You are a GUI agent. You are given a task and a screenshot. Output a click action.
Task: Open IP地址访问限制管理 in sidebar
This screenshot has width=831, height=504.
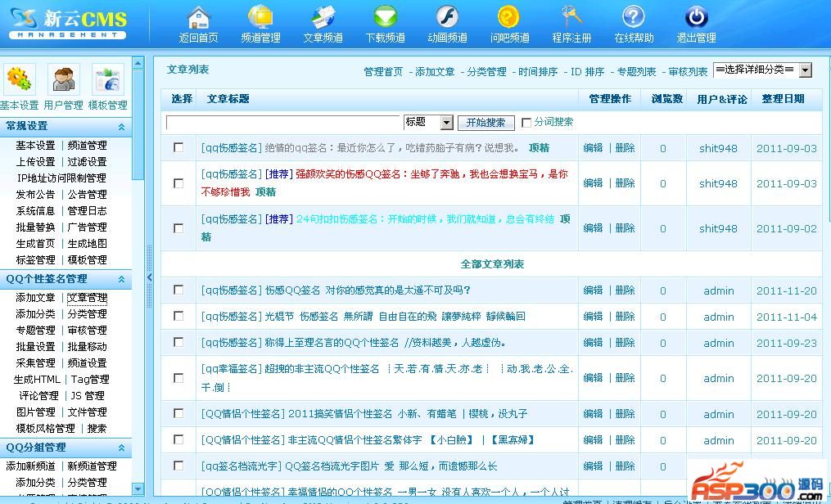(x=61, y=178)
